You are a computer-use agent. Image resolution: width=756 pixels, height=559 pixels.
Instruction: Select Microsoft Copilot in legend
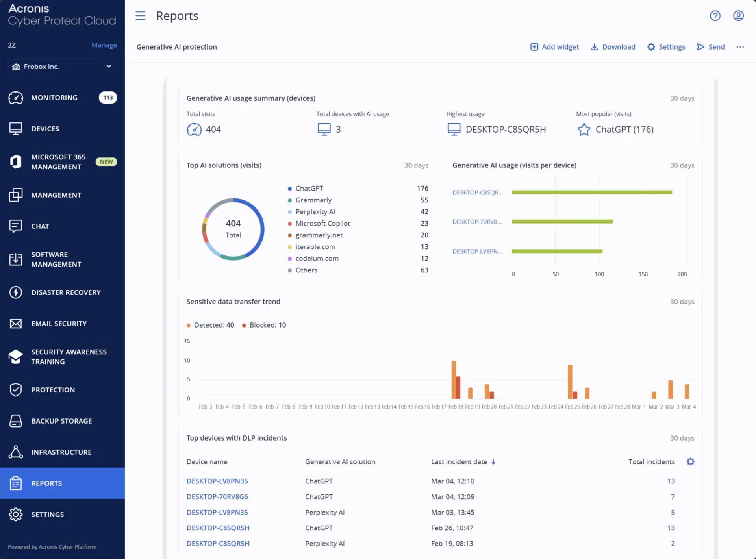[x=322, y=223]
